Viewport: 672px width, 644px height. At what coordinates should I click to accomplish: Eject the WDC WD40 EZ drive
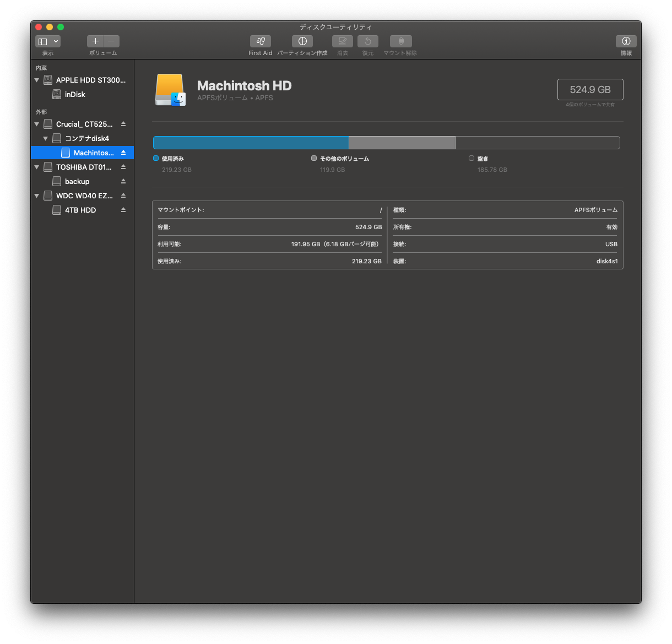pyautogui.click(x=123, y=196)
